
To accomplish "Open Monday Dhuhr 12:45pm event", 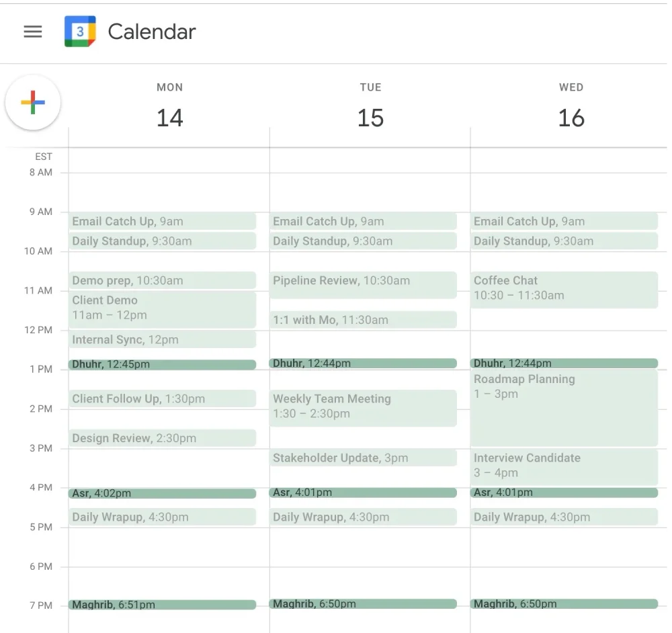I will [x=163, y=364].
